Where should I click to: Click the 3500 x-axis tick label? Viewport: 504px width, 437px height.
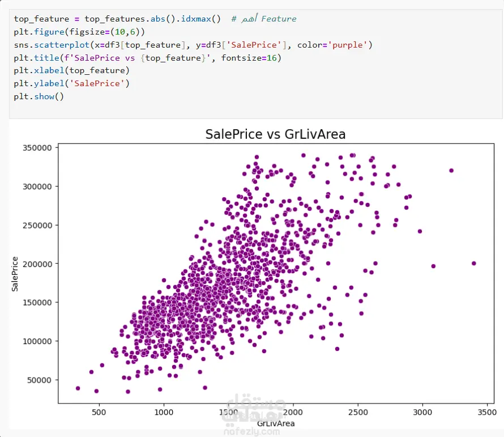(487, 412)
